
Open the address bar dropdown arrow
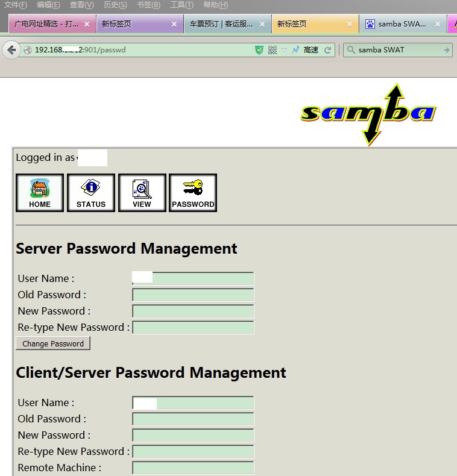[x=284, y=50]
